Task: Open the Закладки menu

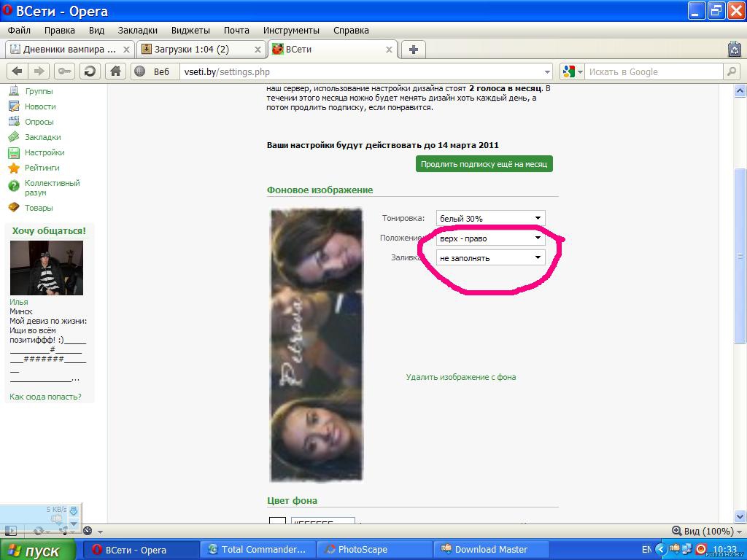Action: coord(137,31)
